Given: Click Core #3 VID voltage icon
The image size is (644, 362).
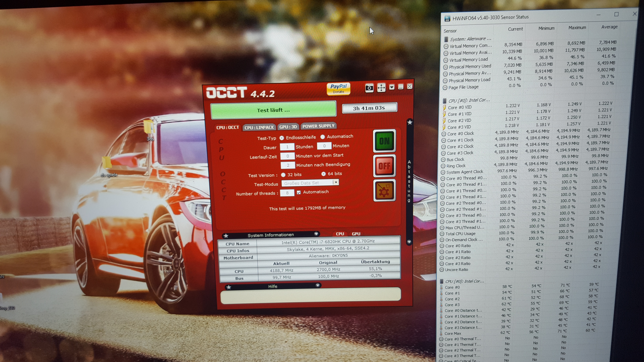Looking at the screenshot, I should (x=444, y=127).
